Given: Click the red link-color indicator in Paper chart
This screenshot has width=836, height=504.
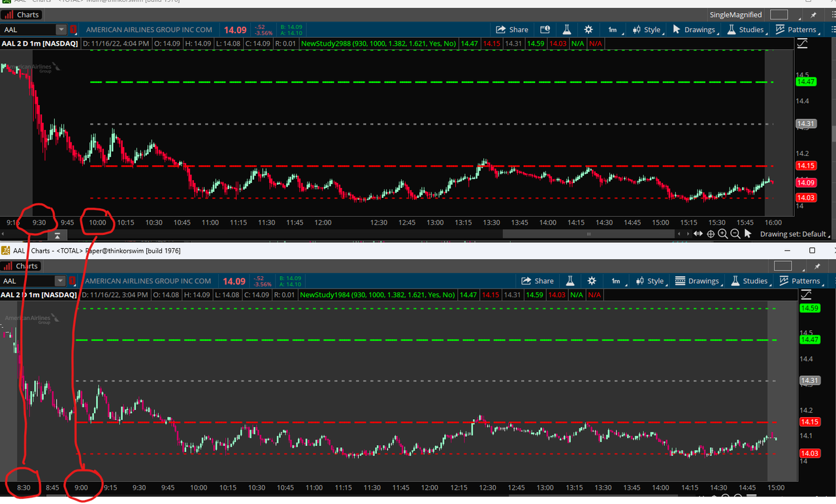Looking at the screenshot, I should click(72, 281).
